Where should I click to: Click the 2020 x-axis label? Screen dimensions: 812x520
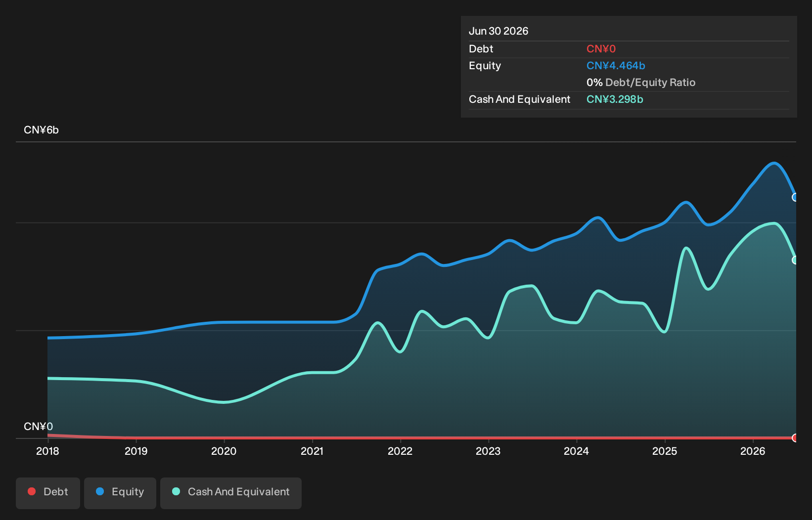(224, 451)
